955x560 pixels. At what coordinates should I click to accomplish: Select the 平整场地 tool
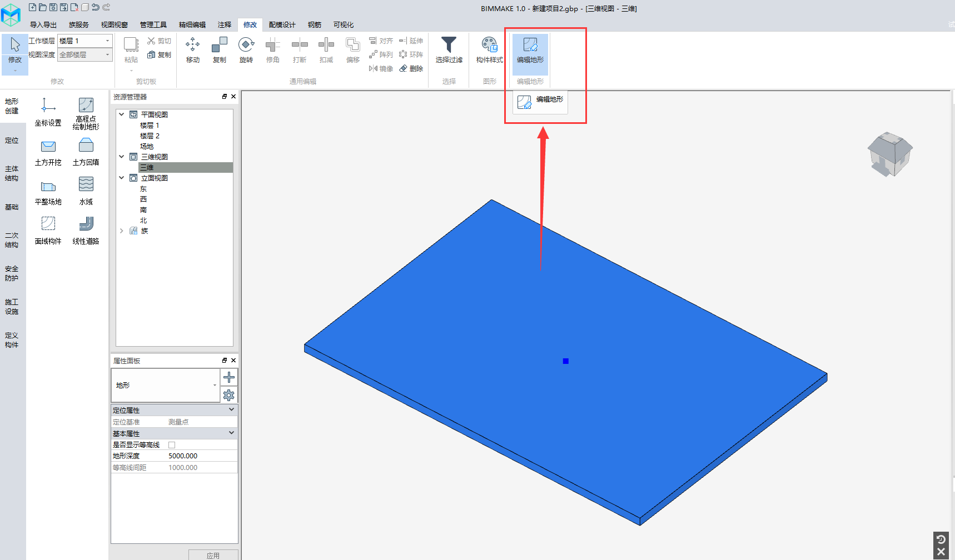tap(48, 192)
